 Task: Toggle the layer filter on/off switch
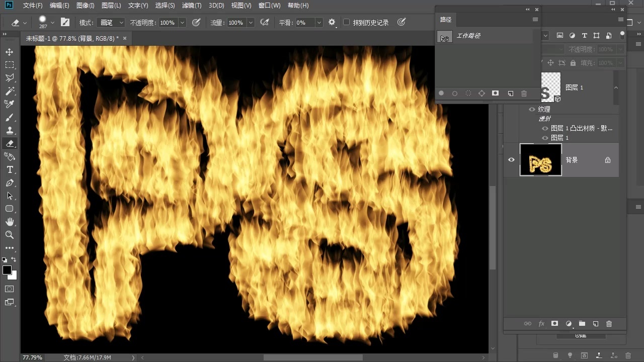(x=622, y=35)
